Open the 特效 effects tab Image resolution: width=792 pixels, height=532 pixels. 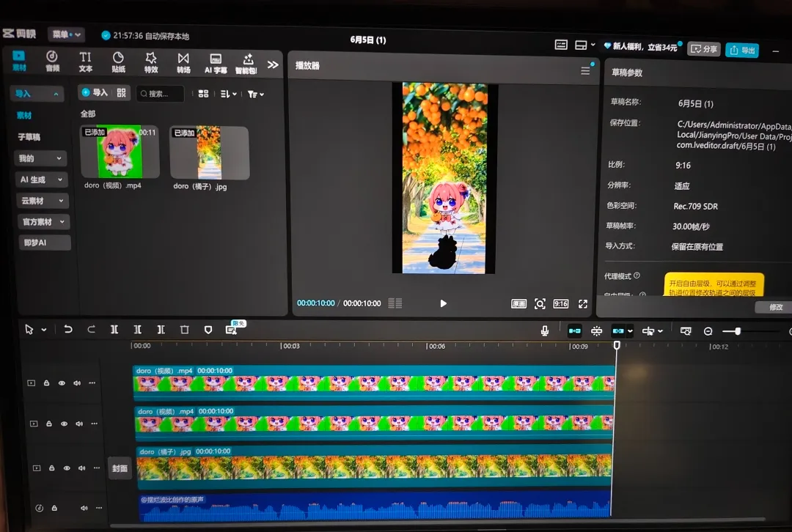[x=151, y=63]
